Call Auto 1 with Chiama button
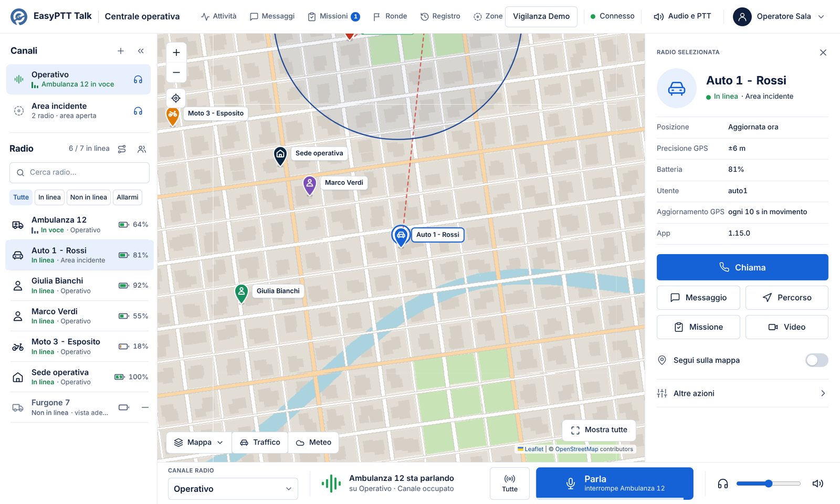This screenshot has height=504, width=840. (x=742, y=267)
